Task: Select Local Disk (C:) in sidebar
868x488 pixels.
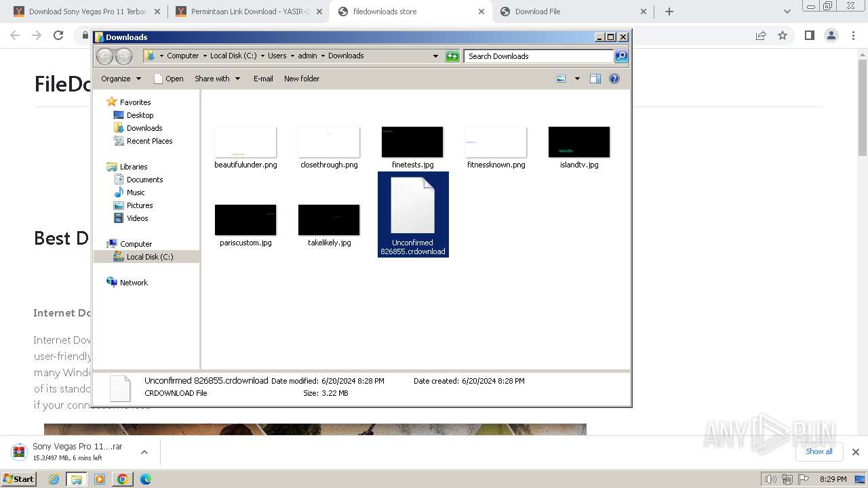Action: tap(143, 257)
